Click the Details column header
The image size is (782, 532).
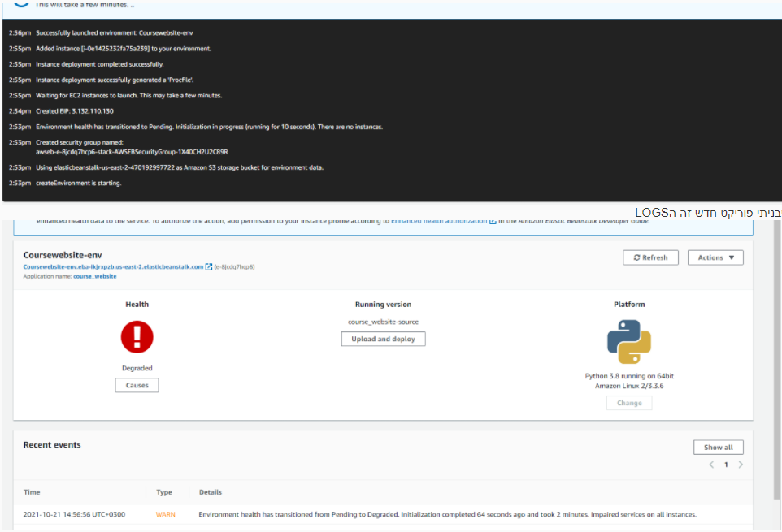[x=211, y=492]
